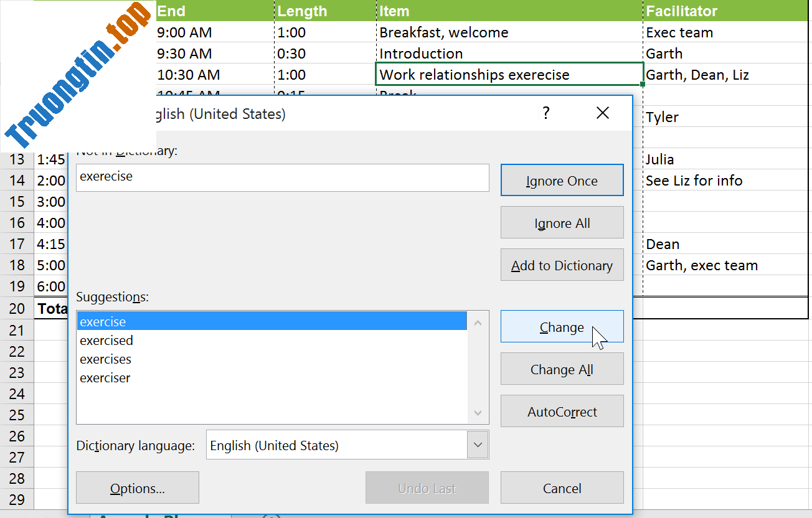Select row 14 header
812x518 pixels.
17,181
